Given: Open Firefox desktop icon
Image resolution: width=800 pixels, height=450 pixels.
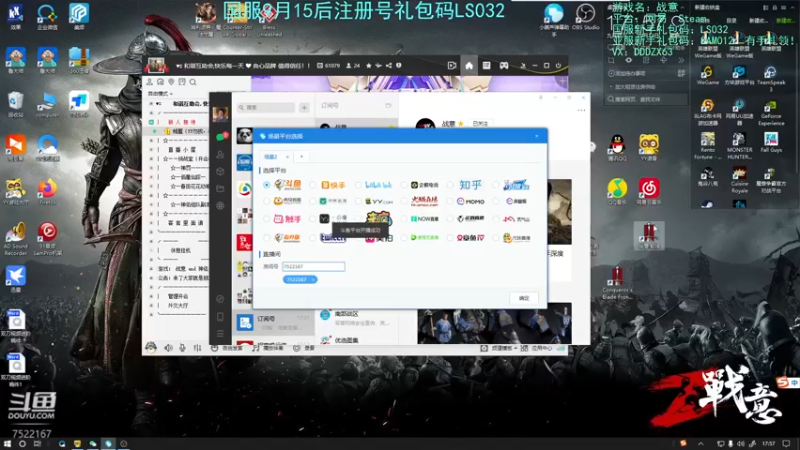Looking at the screenshot, I should (47, 191).
